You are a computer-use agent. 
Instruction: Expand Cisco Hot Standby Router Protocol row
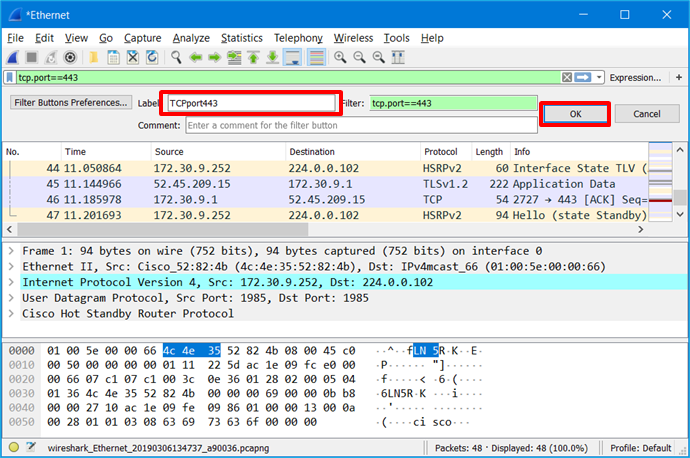click(x=11, y=314)
